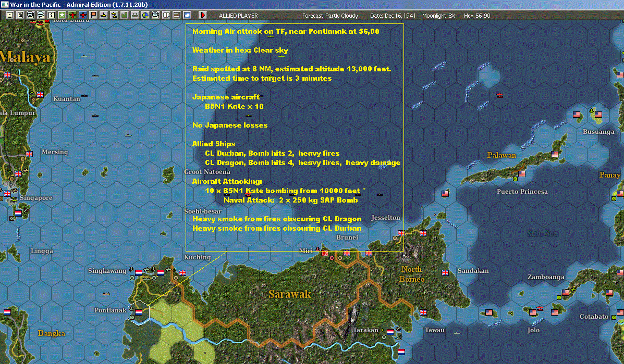Click the 'CL Dragon, Bomb hits 4' line
Viewport: 624px width, 364px height.
click(302, 162)
